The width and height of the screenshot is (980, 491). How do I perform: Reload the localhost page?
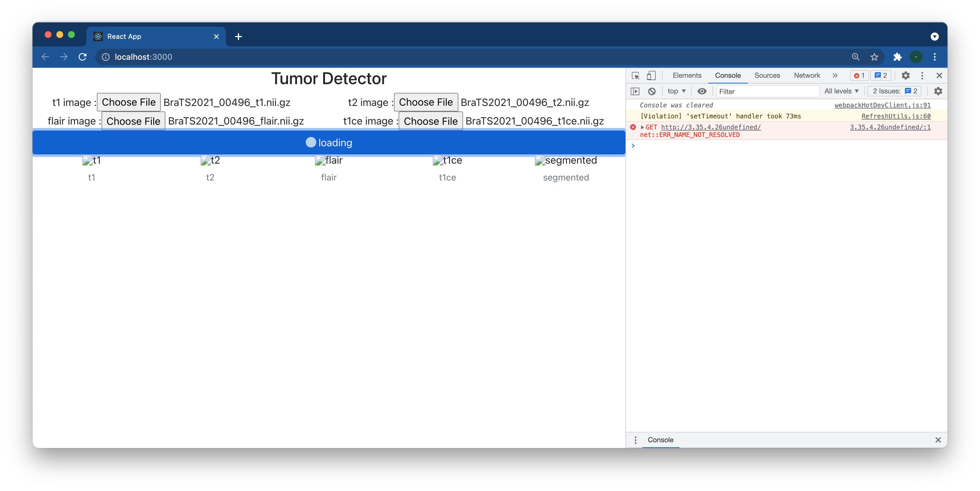tap(83, 57)
